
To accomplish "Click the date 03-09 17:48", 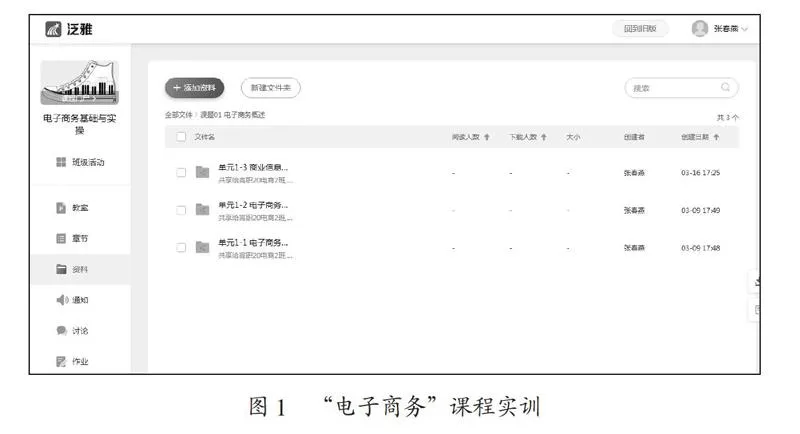I will point(701,248).
